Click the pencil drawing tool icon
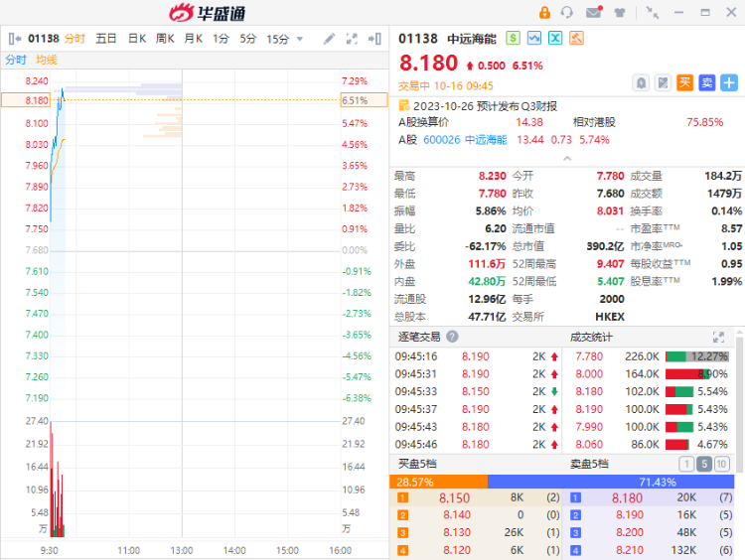Screen dimensions: 745x560 click(330, 39)
